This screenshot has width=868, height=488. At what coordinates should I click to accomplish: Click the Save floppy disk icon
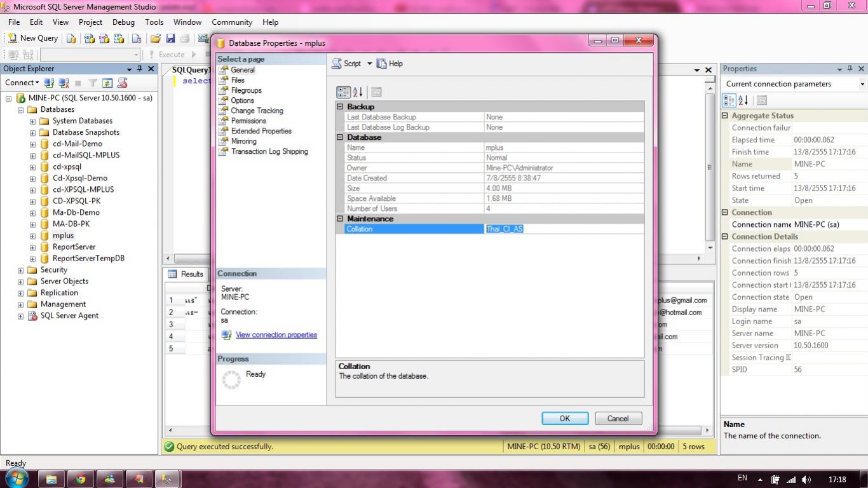coord(170,38)
